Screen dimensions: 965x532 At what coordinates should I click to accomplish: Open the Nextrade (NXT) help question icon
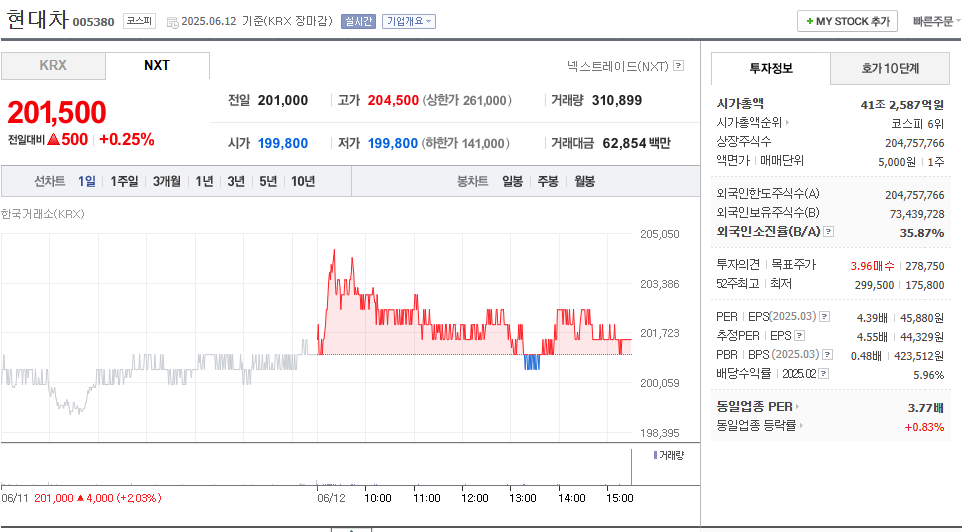click(x=678, y=65)
